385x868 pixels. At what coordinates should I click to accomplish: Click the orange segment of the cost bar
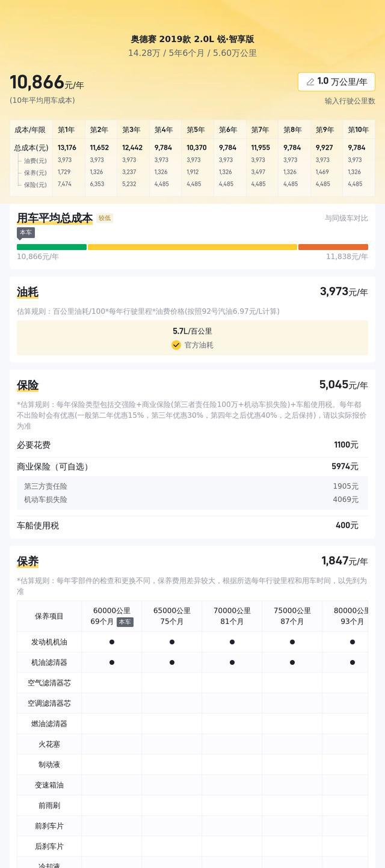333,247
